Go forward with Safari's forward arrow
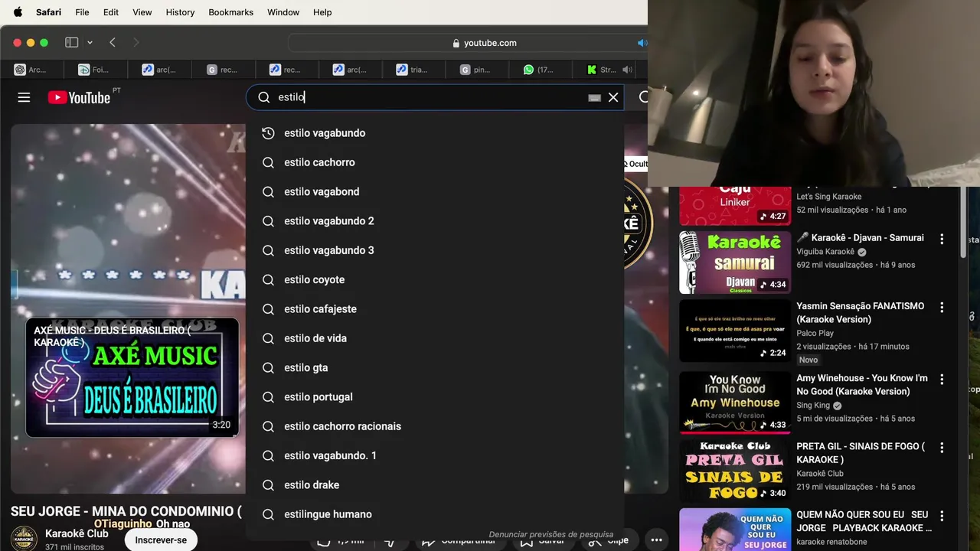 pyautogui.click(x=136, y=43)
